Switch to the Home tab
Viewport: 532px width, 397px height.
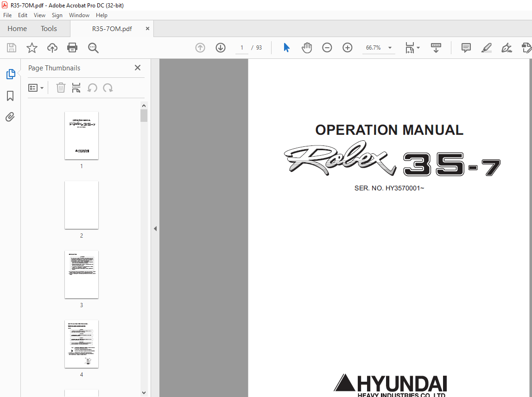pos(17,28)
